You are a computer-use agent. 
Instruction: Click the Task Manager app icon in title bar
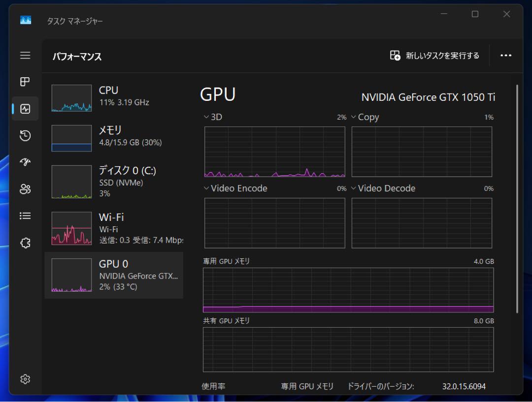(x=26, y=20)
